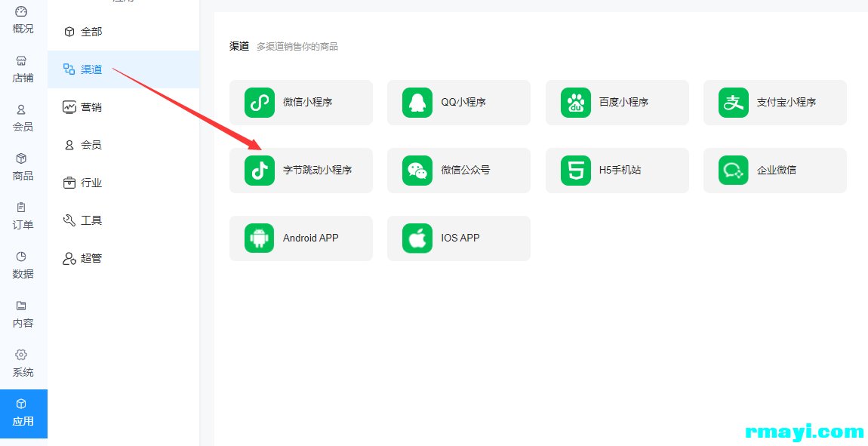Click the 数据 pie chart icon

click(21, 257)
